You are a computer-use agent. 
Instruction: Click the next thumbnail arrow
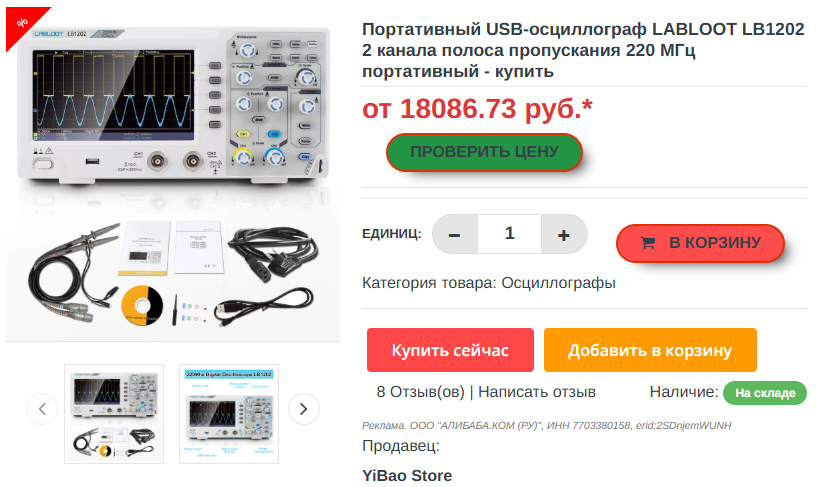[x=304, y=409]
